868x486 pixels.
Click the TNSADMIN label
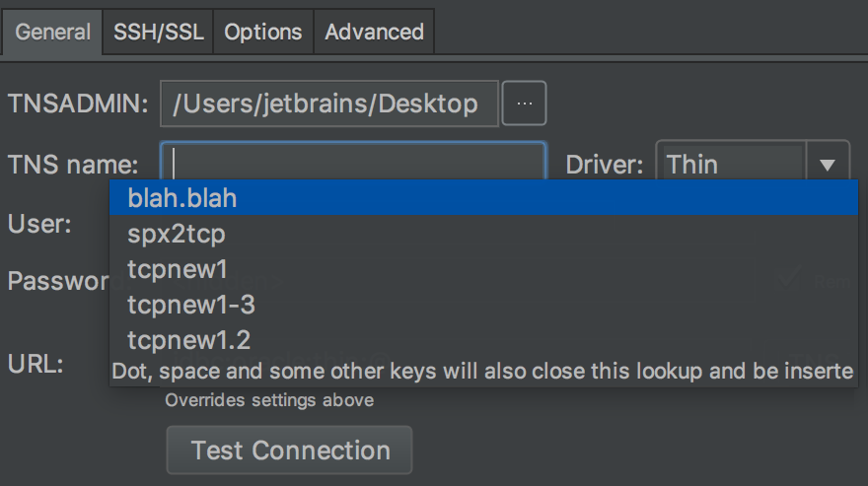pos(78,104)
